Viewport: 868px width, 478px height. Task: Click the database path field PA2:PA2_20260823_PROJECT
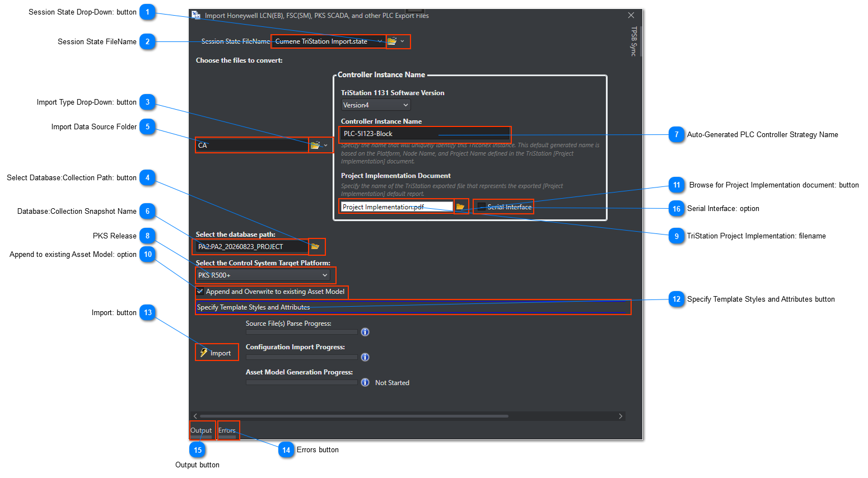click(x=251, y=247)
